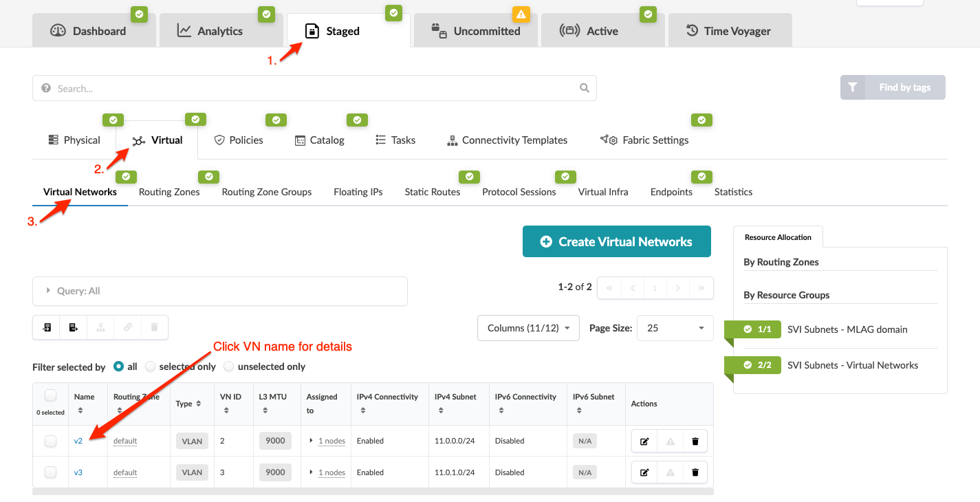Open the v2 virtual network link

click(78, 441)
